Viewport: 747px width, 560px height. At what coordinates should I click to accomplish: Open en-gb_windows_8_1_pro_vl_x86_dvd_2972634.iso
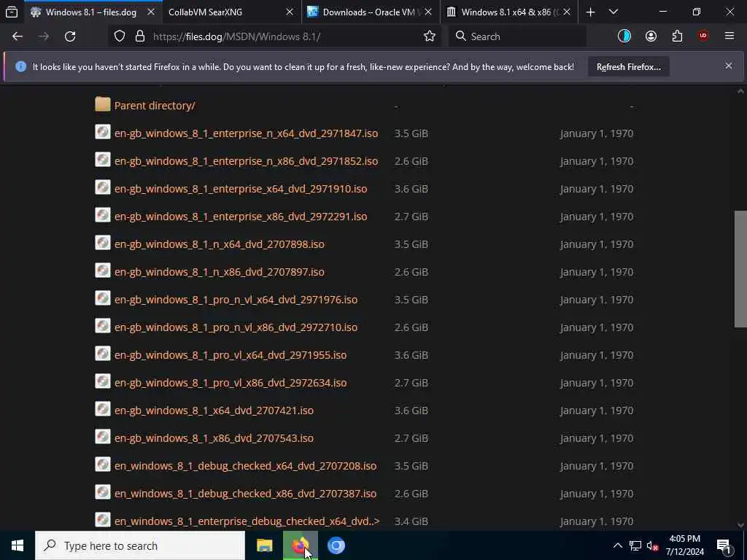click(x=231, y=383)
